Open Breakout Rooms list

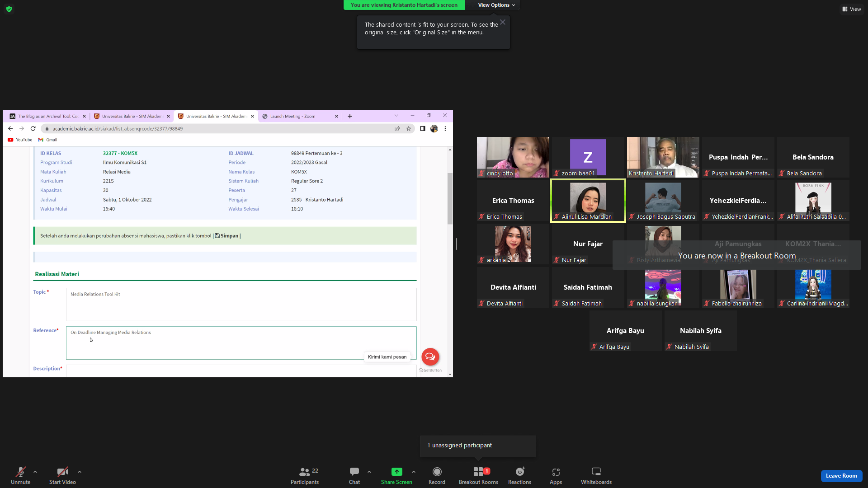coord(478,475)
